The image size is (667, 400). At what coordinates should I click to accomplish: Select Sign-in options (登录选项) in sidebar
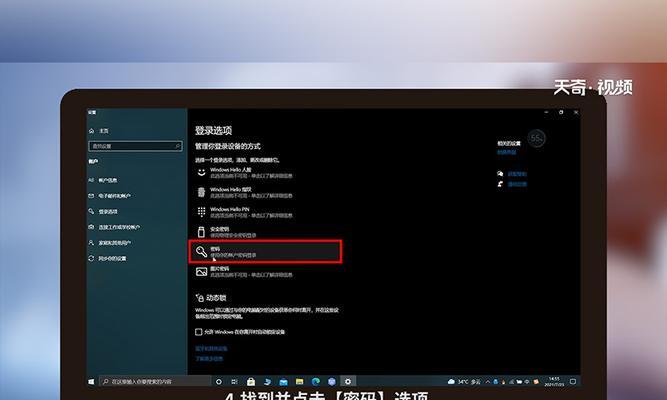(103, 211)
